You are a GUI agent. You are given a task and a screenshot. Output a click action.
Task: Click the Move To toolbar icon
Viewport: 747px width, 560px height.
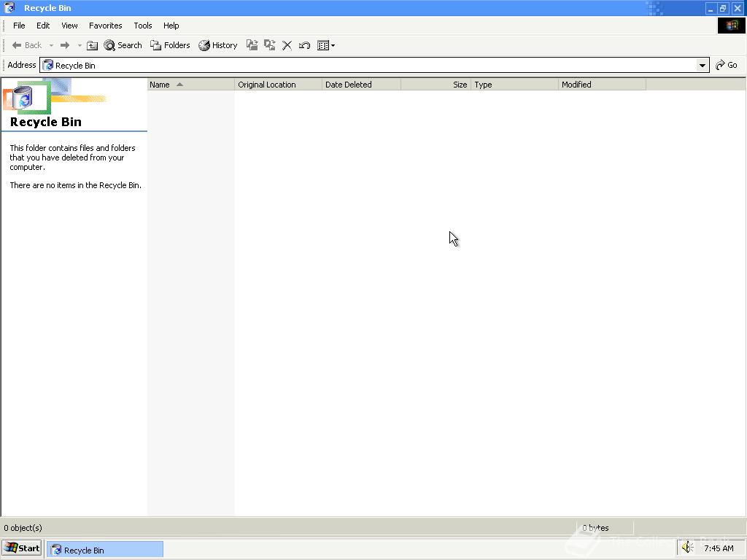[x=252, y=45]
